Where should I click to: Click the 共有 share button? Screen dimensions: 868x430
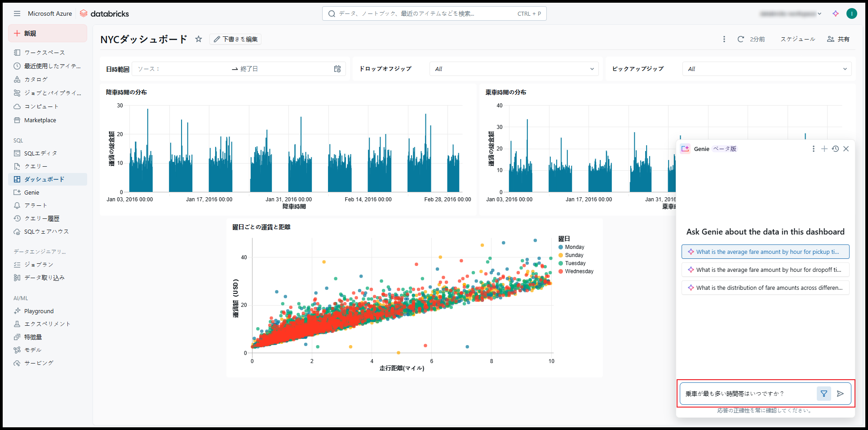(838, 39)
